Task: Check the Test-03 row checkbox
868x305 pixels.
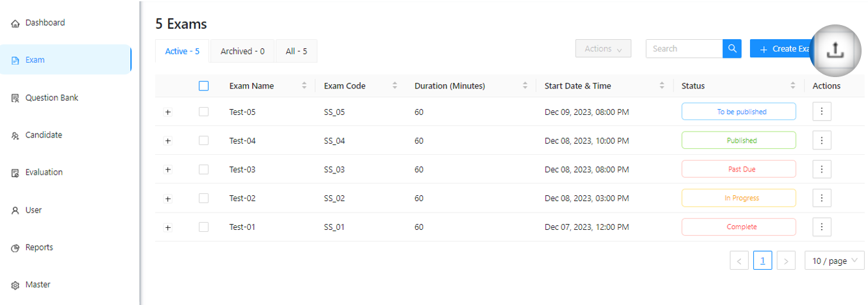Action: coord(203,170)
